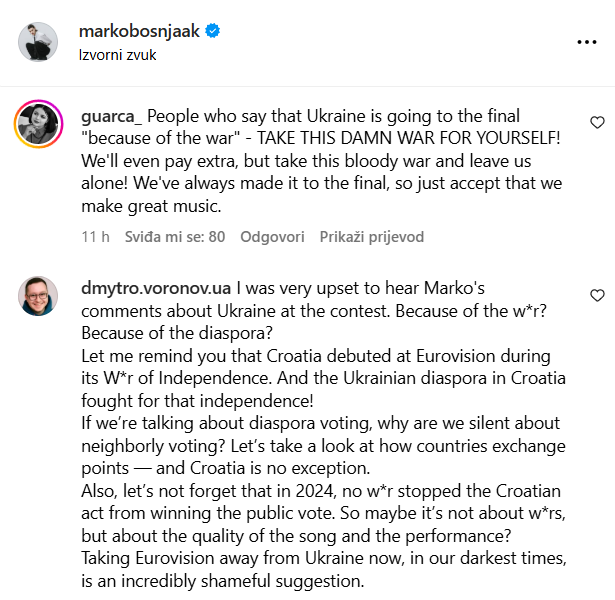Image resolution: width=615 pixels, height=600 pixels.
Task: Open the markobosnjaak username link
Action: click(139, 31)
